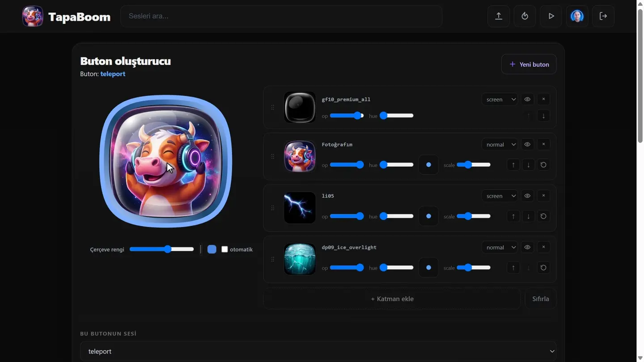Move li05 layer down
Image resolution: width=644 pixels, height=362 pixels.
click(x=528, y=216)
